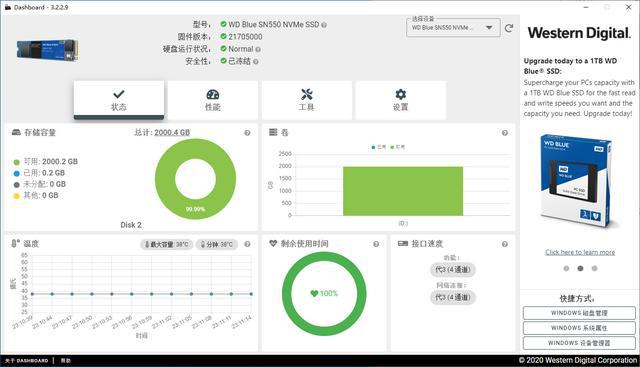Screen dimensions: 640x367
Task: Click the interface icon beside 接口速度 title
Action: (403, 243)
